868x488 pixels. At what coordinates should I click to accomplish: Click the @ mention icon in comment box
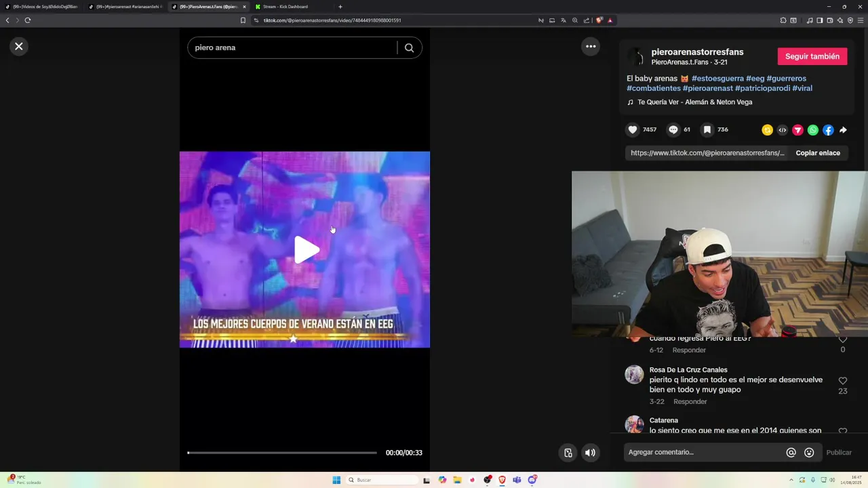tap(791, 453)
